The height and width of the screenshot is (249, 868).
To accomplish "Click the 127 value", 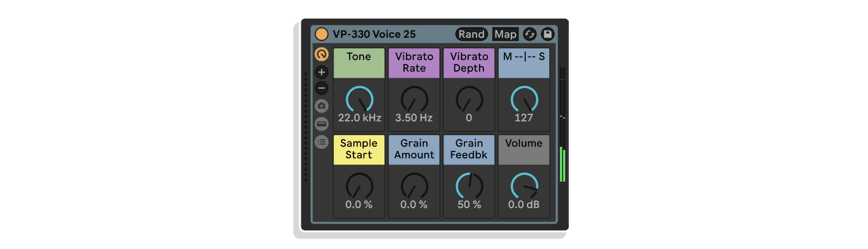I will point(524,118).
